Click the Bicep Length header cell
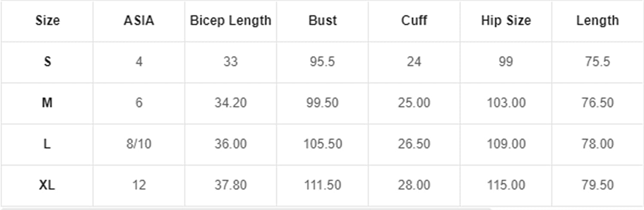 pos(231,21)
